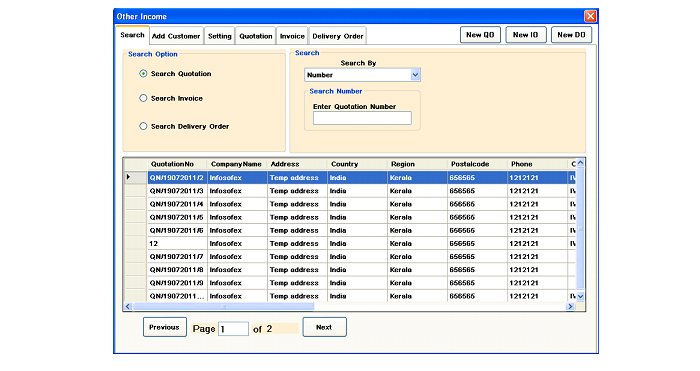
Task: Open the Invoice tab
Action: (292, 36)
